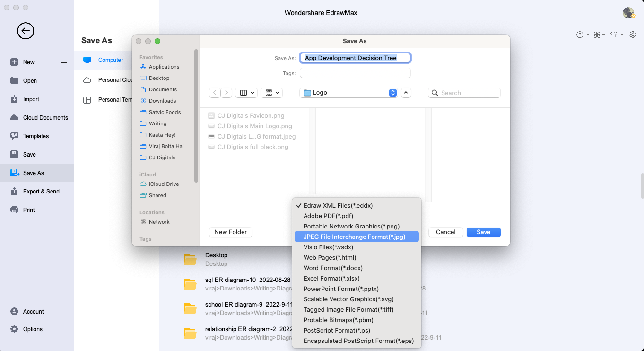Viewport: 644px width, 351px height.
Task: Click the Save sidebar item
Action: [29, 155]
